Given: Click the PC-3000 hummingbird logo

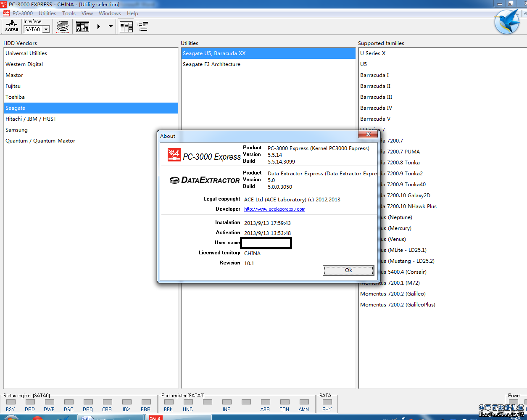Looking at the screenshot, I should tap(507, 21).
